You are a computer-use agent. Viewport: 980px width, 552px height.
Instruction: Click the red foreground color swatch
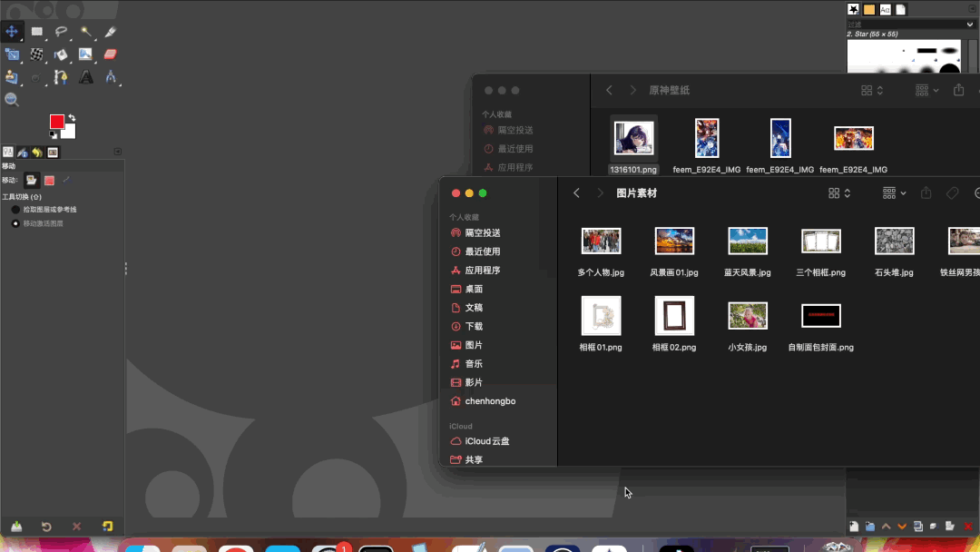click(x=57, y=122)
